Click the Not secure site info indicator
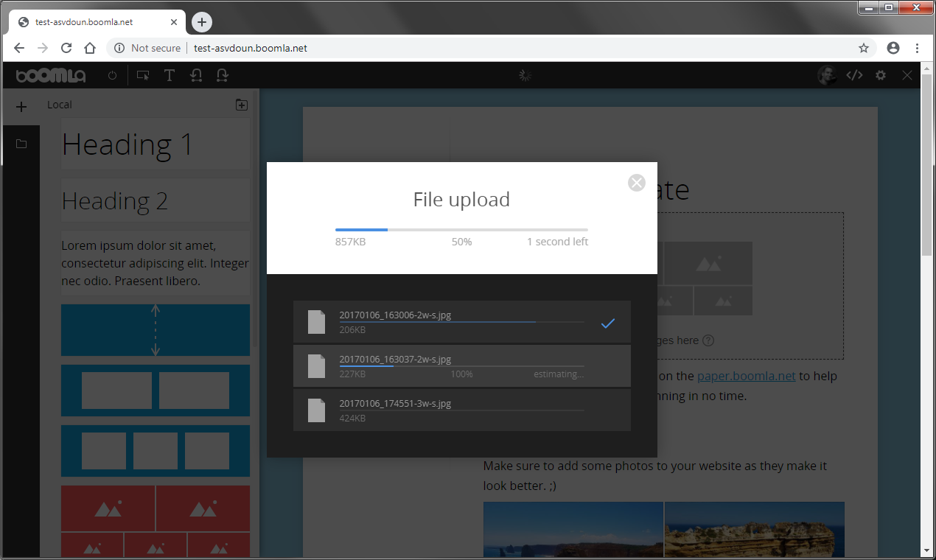The height and width of the screenshot is (560, 936). click(147, 48)
